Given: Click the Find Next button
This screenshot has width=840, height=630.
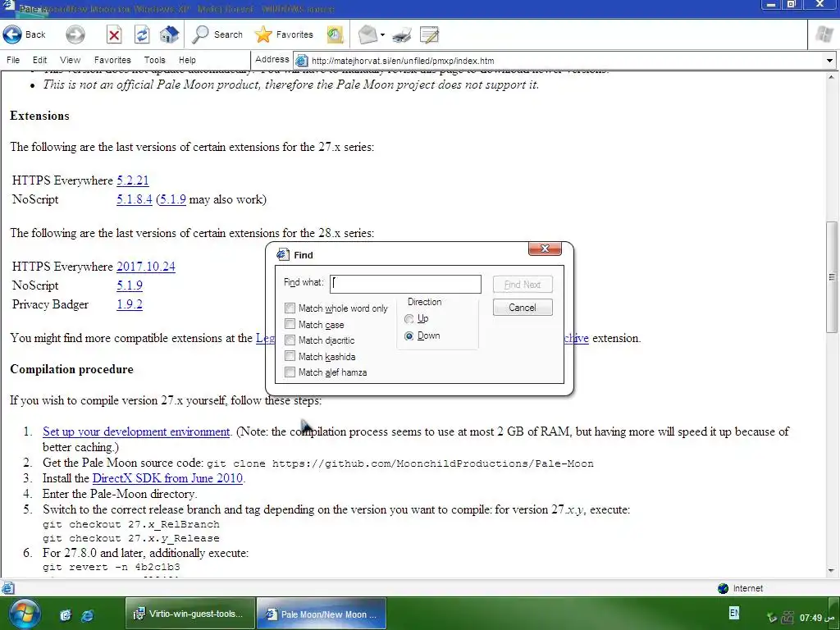Looking at the screenshot, I should pyautogui.click(x=523, y=285).
